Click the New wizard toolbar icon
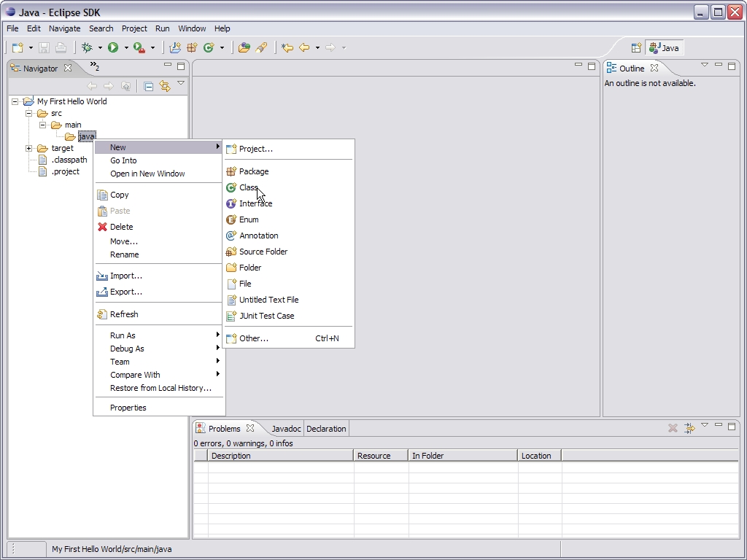This screenshot has width=747, height=560. pos(18,47)
